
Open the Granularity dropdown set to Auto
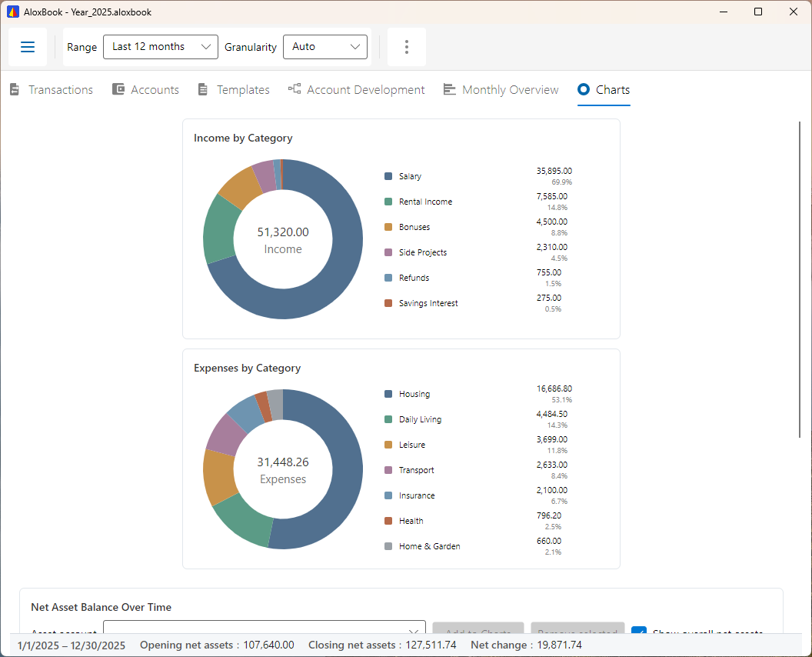coord(325,47)
